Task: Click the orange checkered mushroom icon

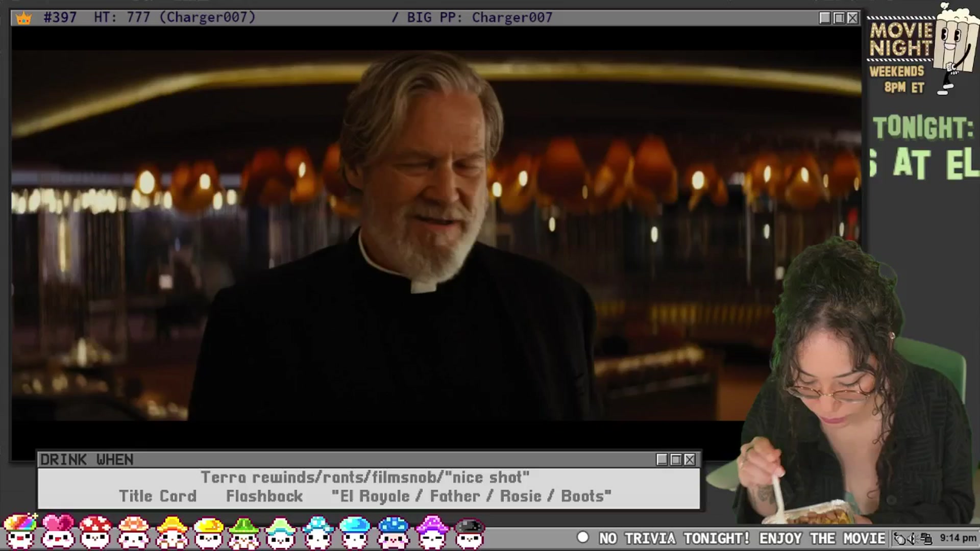Action: (x=133, y=532)
